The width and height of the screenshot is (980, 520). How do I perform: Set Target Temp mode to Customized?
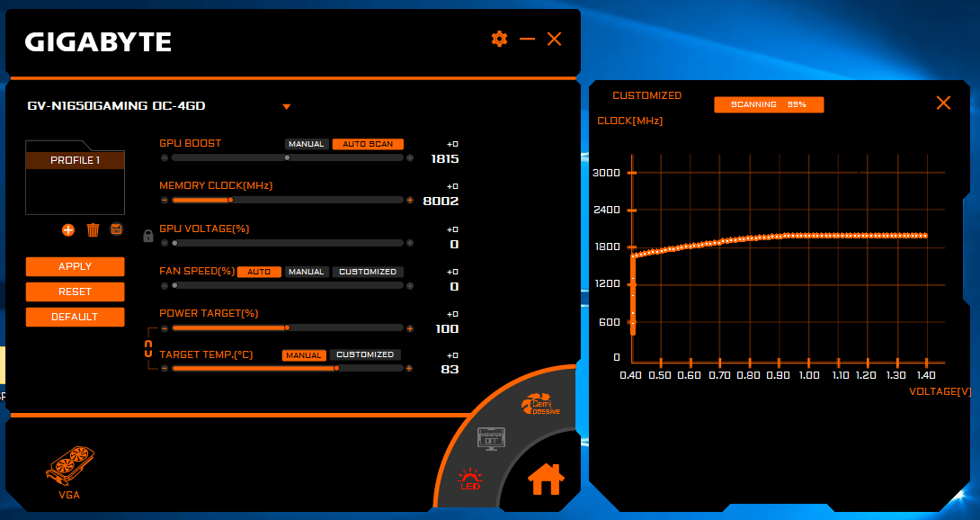click(x=365, y=354)
